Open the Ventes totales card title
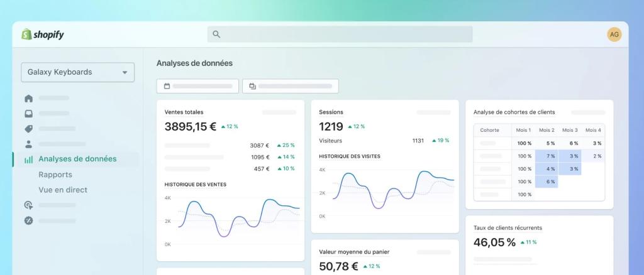The height and width of the screenshot is (275, 644). (x=184, y=112)
